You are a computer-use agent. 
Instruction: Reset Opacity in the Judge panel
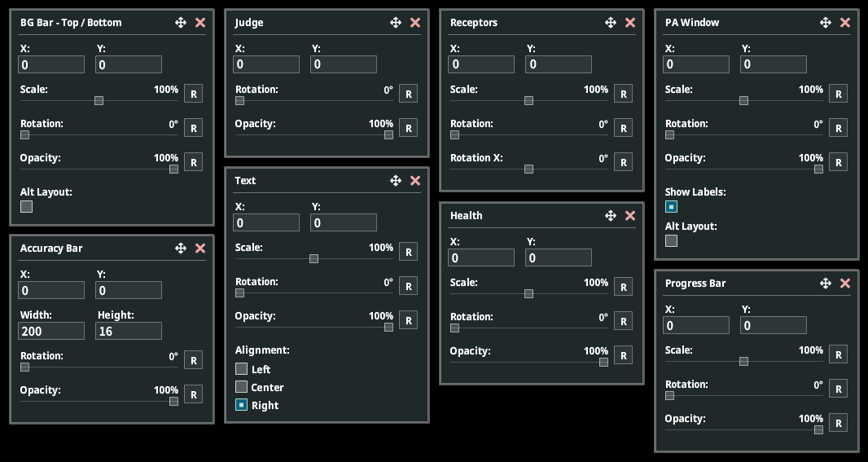tap(408, 128)
